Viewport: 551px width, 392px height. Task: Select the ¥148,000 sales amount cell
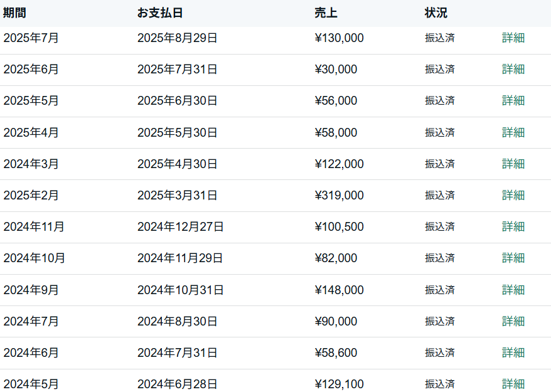[339, 290]
